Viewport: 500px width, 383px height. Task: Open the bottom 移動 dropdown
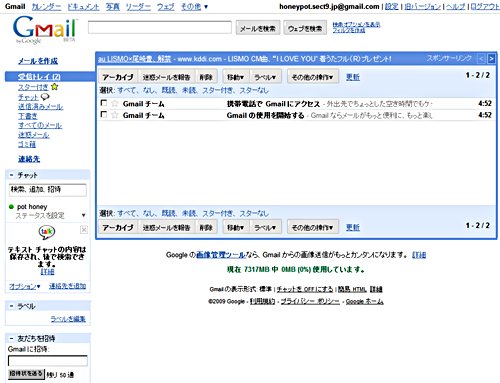236,228
